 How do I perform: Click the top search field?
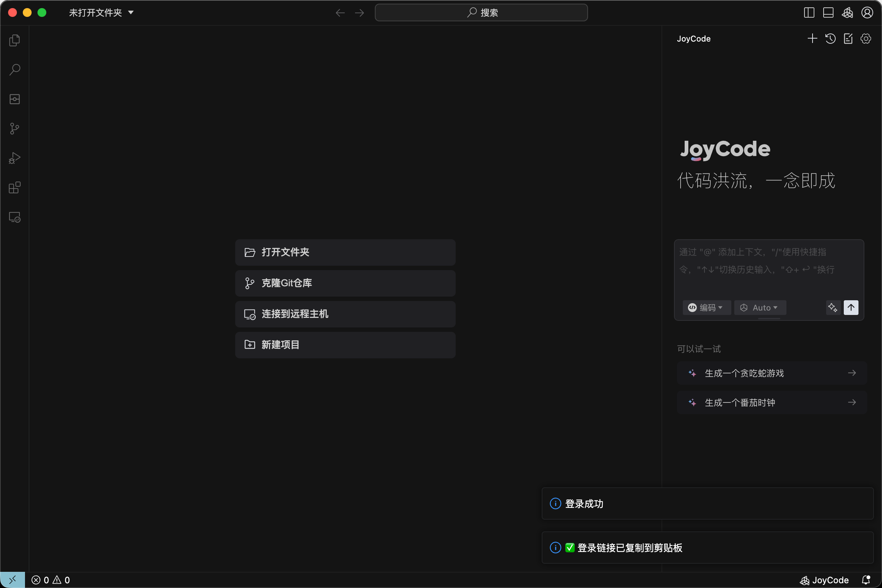(481, 13)
